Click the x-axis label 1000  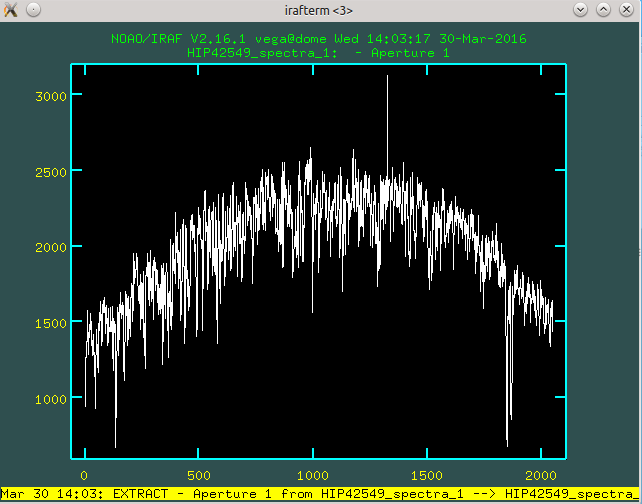pyautogui.click(x=313, y=475)
